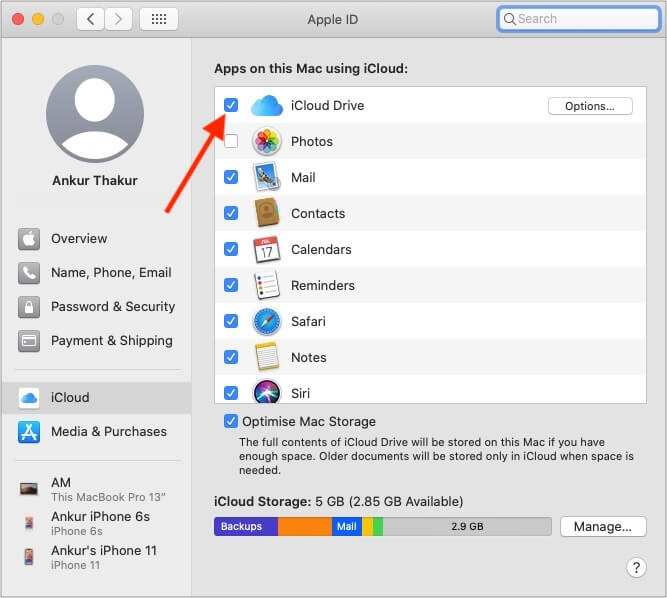The width and height of the screenshot is (667, 598).
Task: Toggle the Contacts checkbox
Action: (231, 213)
